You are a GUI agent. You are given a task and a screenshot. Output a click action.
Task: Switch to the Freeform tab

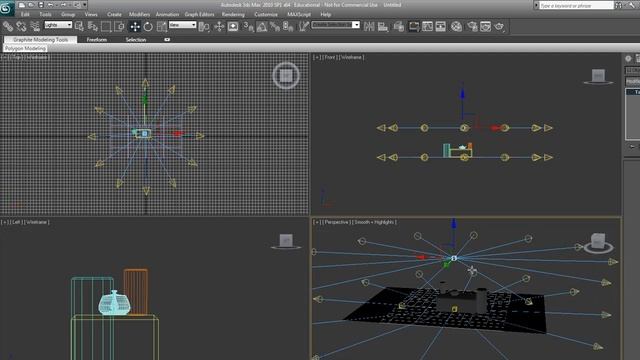point(97,40)
